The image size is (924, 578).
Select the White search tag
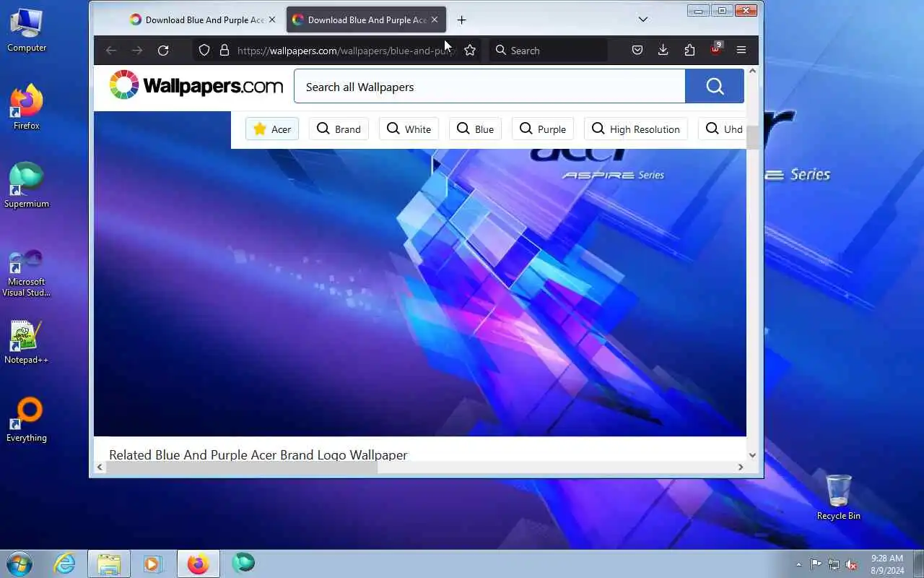[409, 129]
